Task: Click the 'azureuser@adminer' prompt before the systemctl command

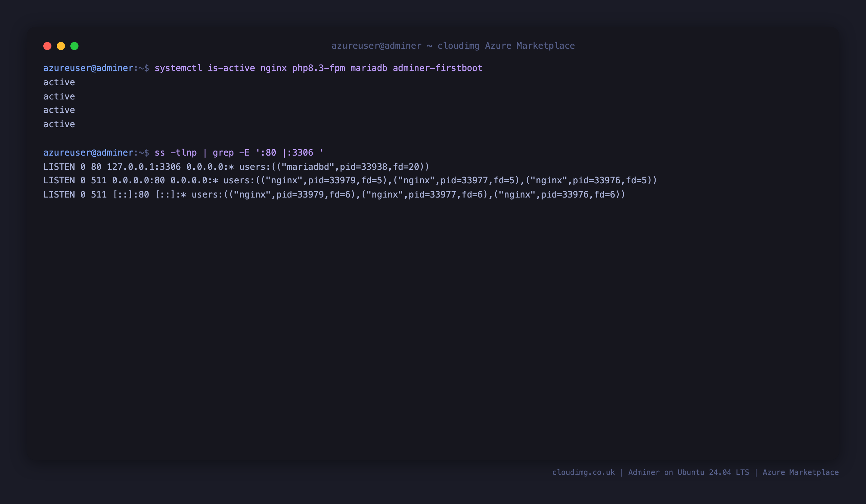Action: 88,68
